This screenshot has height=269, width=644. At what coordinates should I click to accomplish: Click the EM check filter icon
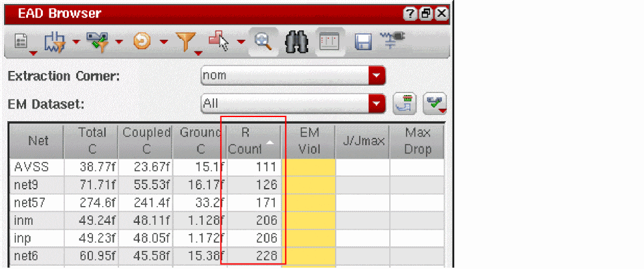tap(98, 42)
